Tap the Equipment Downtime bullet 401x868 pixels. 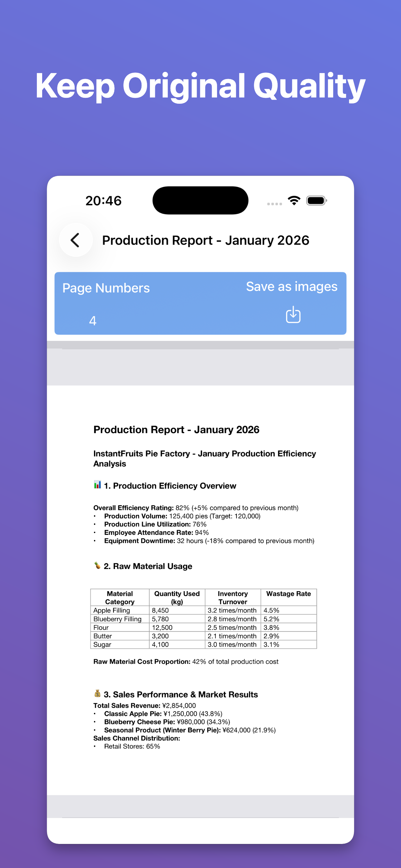click(209, 541)
